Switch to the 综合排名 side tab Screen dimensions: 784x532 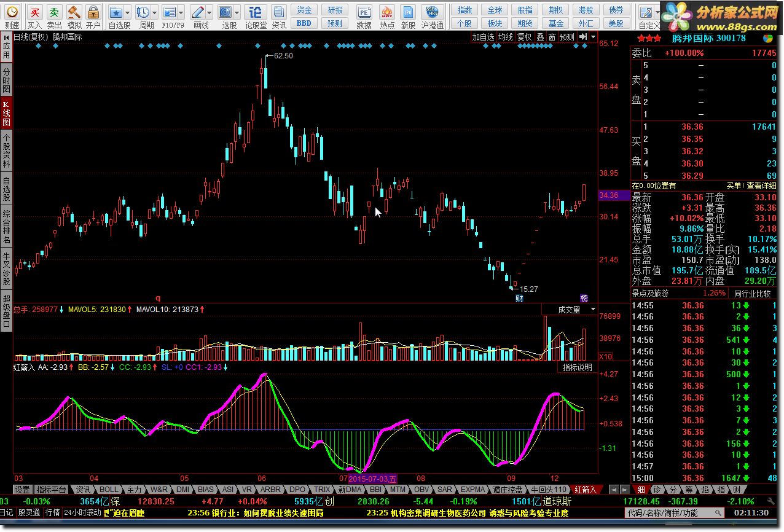pos(6,226)
